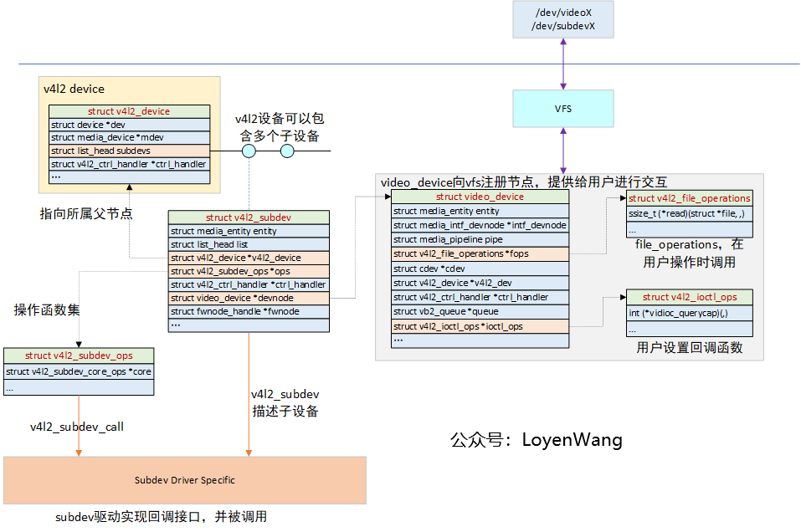Viewport: 801px width, 532px height.
Task: Click the Subdev Driver Specific block
Action: [x=185, y=480]
